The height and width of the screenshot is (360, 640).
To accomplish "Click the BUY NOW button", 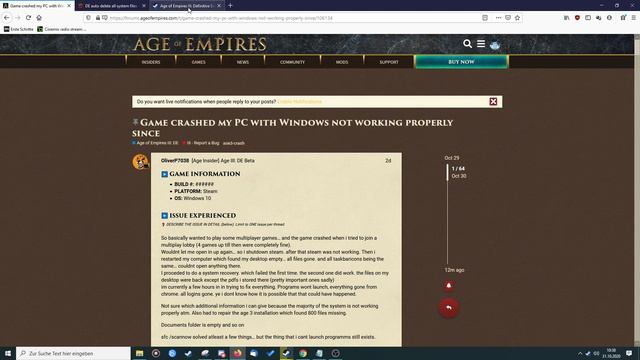I will pyautogui.click(x=461, y=62).
